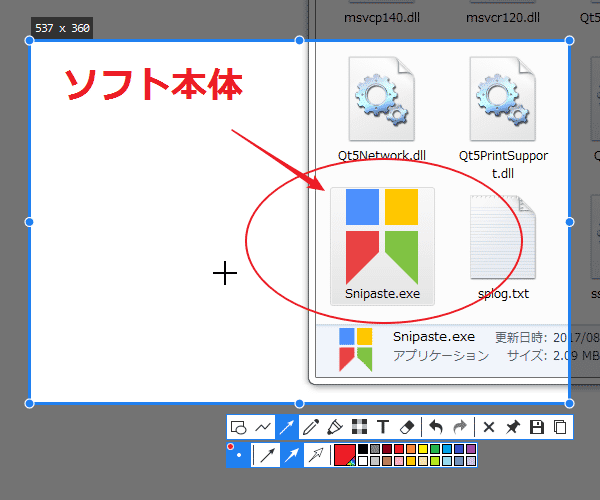Viewport: 600px width, 500px height.
Task: Select the Snipaste.exe file in Explorer
Action: [382, 246]
